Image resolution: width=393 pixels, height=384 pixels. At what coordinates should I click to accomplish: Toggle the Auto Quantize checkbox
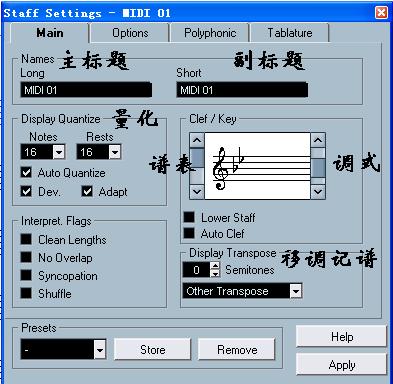click(x=26, y=173)
